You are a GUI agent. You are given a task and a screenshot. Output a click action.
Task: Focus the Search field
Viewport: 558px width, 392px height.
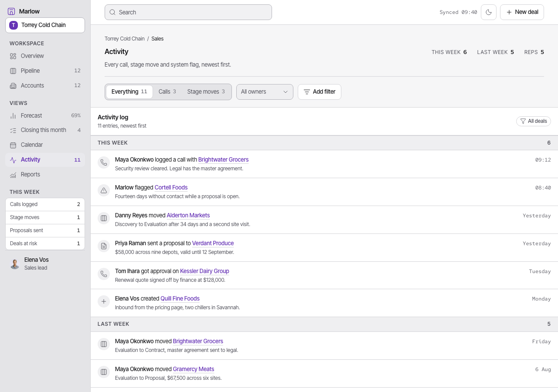click(x=188, y=12)
